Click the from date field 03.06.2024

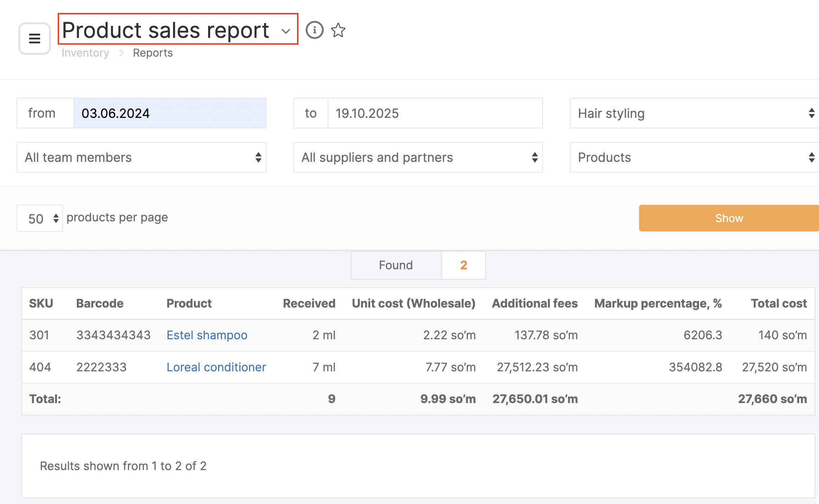pos(169,113)
